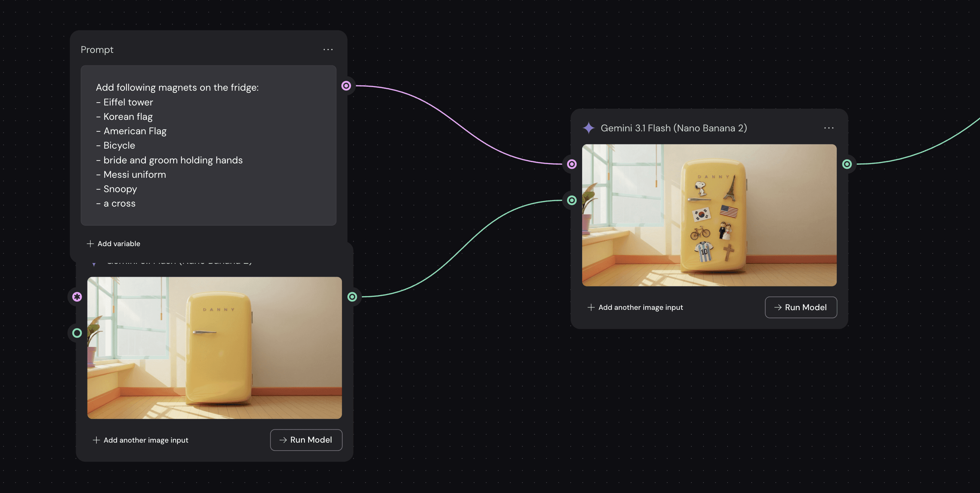Screen dimensions: 980x493
Task: Click pink asterisk input port on lower-left node
Action: tap(77, 297)
